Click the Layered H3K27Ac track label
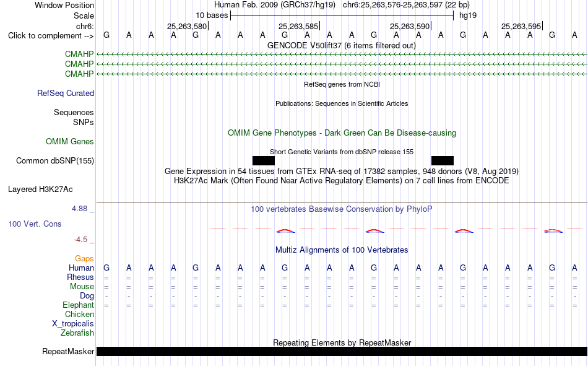 [40, 190]
